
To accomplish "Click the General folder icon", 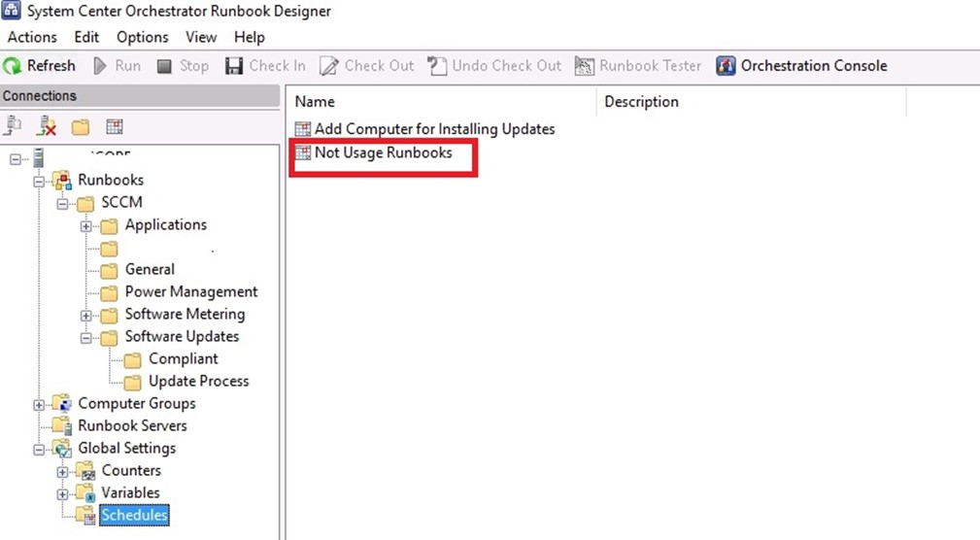I will [x=109, y=271].
